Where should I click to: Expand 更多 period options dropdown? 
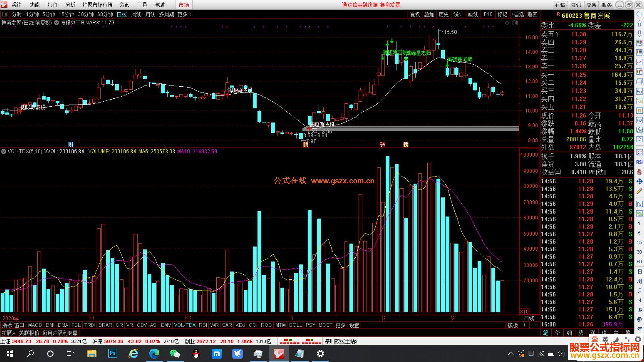click(x=184, y=14)
